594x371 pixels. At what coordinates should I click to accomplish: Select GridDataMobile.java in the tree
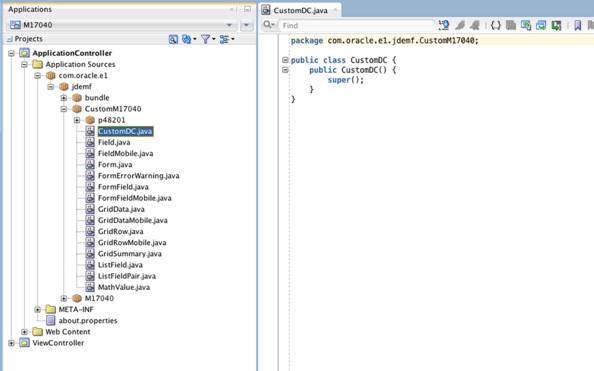[x=133, y=220]
